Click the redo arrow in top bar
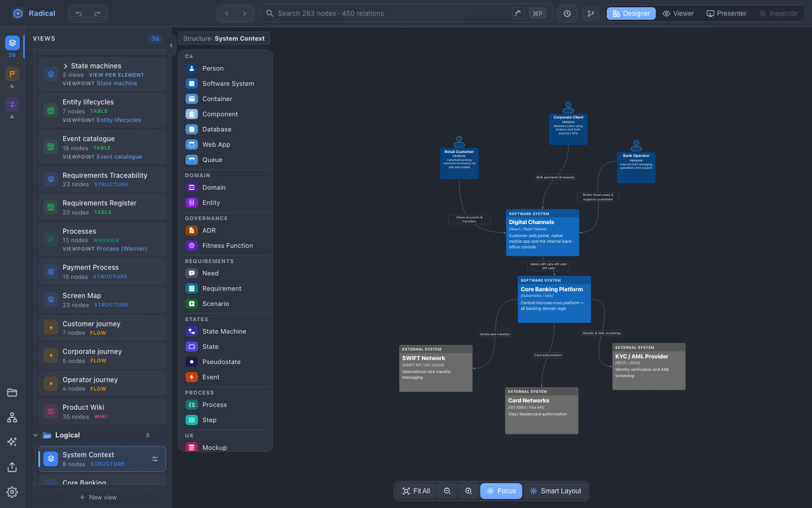The image size is (812, 508). (x=97, y=14)
